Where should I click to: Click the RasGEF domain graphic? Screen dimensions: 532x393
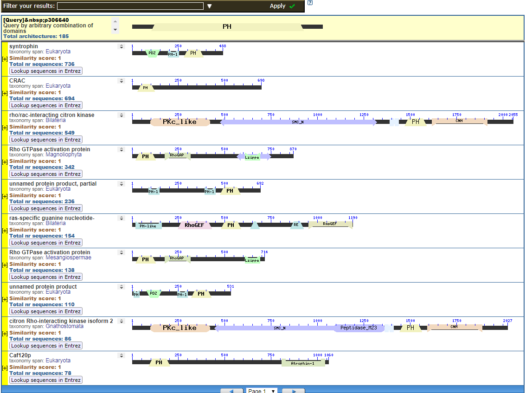point(329,224)
